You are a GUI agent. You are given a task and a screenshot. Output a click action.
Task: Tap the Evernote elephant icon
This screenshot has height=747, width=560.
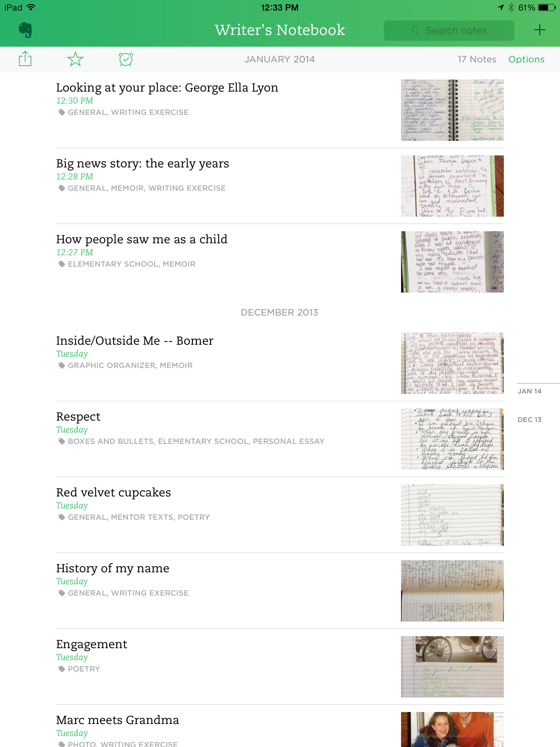[25, 30]
